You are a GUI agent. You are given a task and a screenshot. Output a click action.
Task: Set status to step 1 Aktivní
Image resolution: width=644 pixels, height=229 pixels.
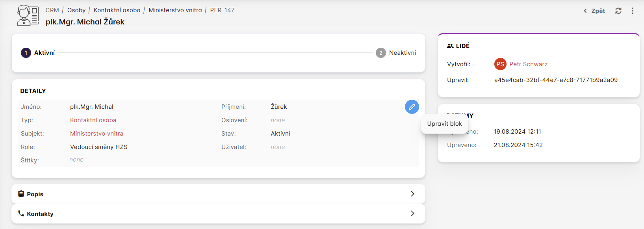(x=26, y=53)
